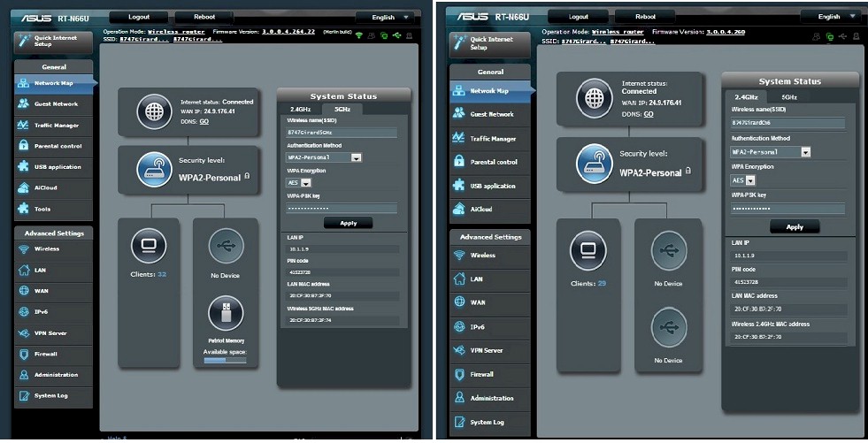
Task: Click Logout button in left window
Action: [x=139, y=17]
